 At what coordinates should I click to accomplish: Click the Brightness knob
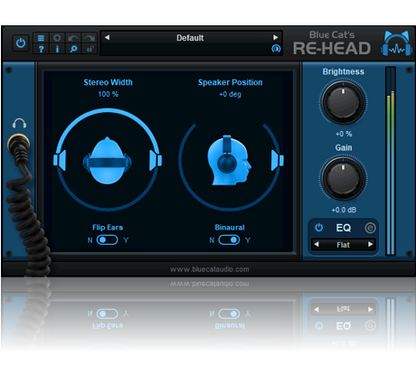(343, 102)
